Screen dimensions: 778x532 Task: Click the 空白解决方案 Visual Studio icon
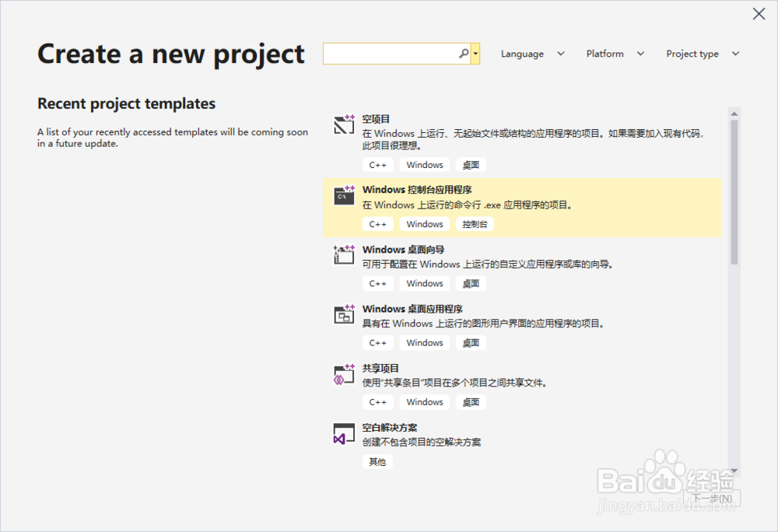(x=344, y=433)
